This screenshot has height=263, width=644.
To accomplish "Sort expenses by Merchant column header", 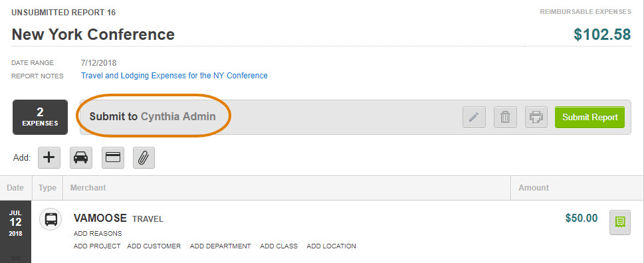I will coord(88,187).
